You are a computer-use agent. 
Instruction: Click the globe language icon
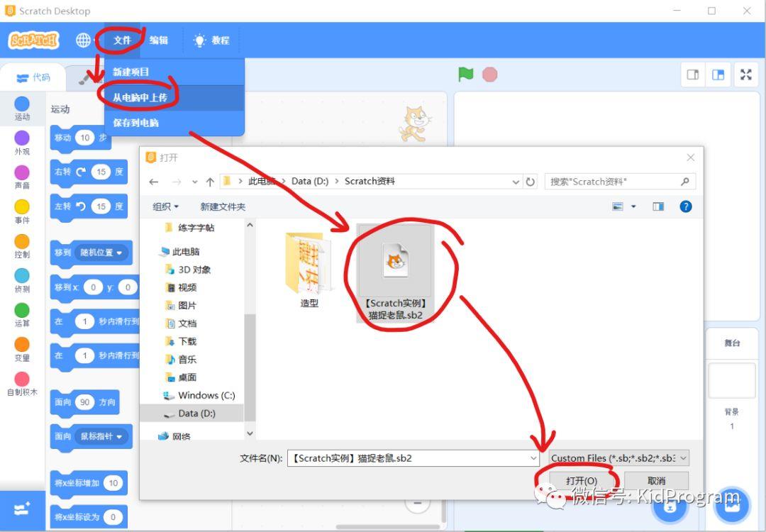(x=83, y=40)
